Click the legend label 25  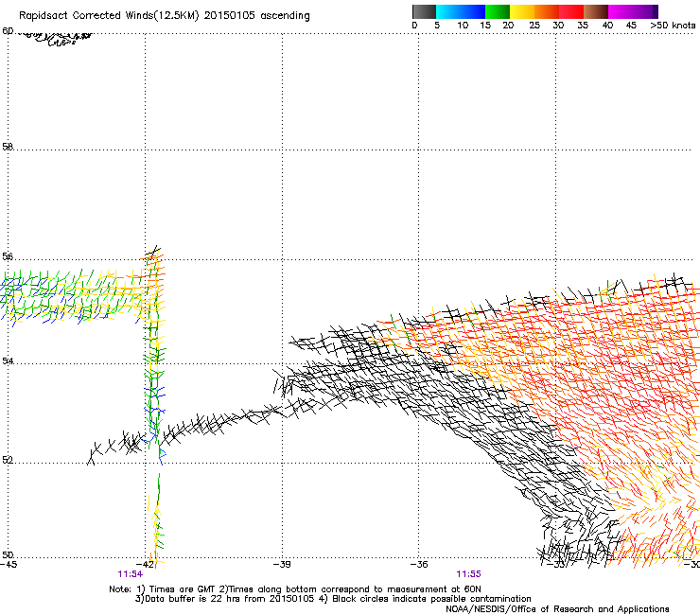[534, 26]
